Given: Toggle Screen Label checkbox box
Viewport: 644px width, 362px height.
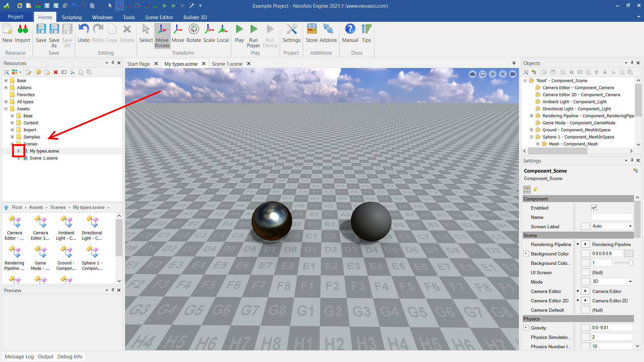Looking at the screenshot, I should [x=585, y=227].
